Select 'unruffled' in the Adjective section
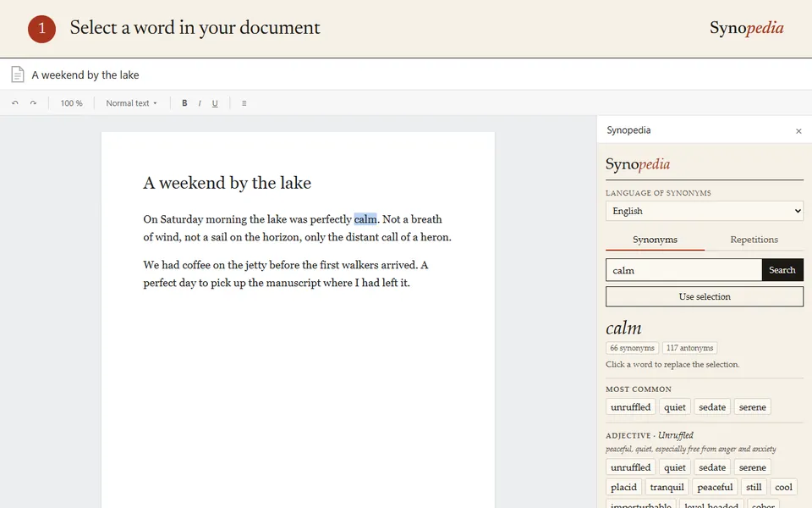This screenshot has width=812, height=508. coord(631,467)
